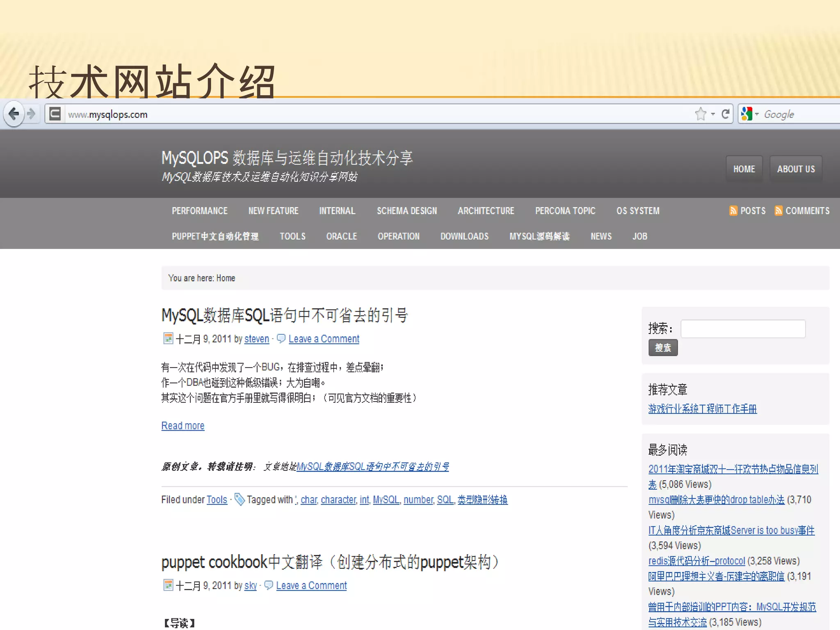Open the ARCHITECTURE menu item
The width and height of the screenshot is (840, 630).
pyautogui.click(x=486, y=211)
